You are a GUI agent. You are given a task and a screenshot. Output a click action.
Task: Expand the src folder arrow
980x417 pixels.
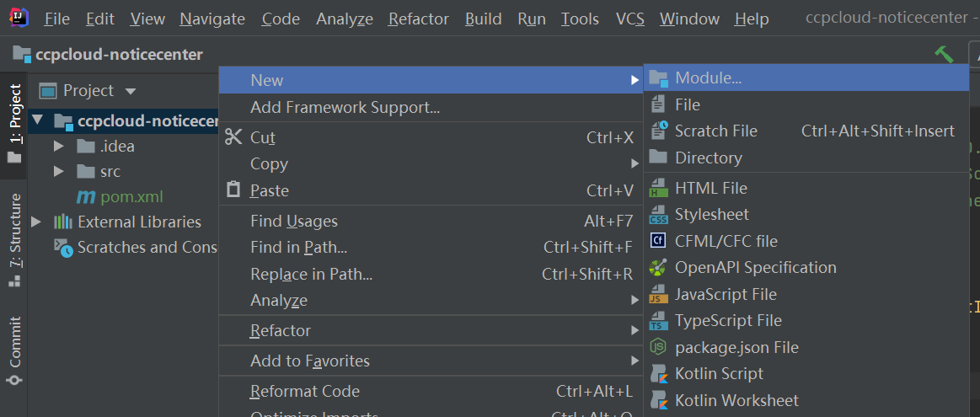click(x=58, y=171)
